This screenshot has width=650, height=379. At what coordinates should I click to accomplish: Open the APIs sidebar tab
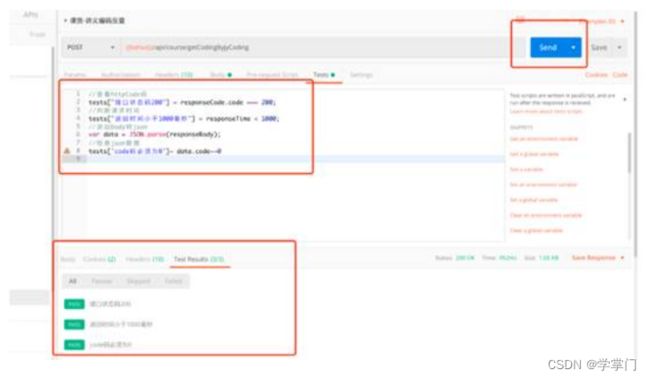pyautogui.click(x=30, y=15)
